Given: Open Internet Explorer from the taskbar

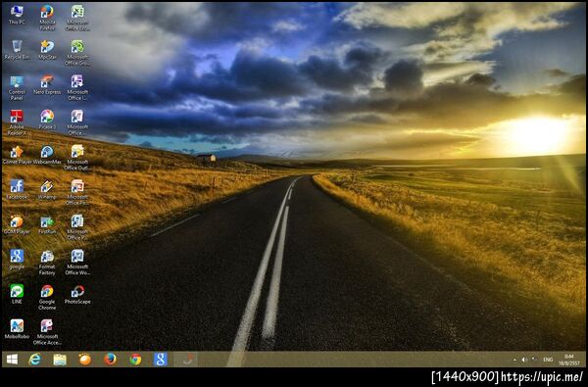Looking at the screenshot, I should 35,360.
